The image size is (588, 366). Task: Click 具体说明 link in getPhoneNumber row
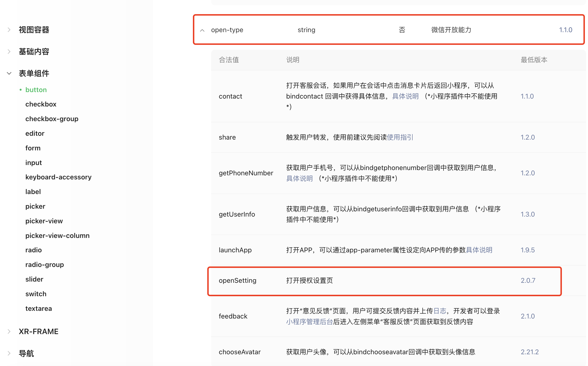pyautogui.click(x=299, y=179)
